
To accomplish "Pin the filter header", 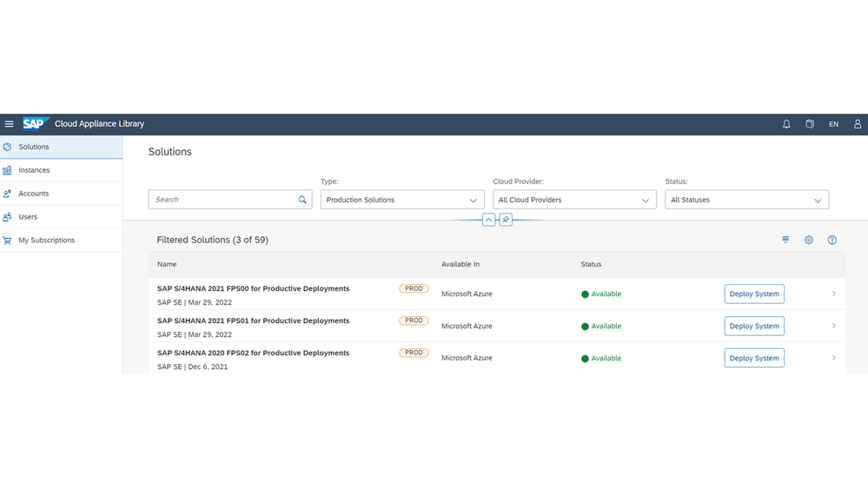I will coord(506,220).
